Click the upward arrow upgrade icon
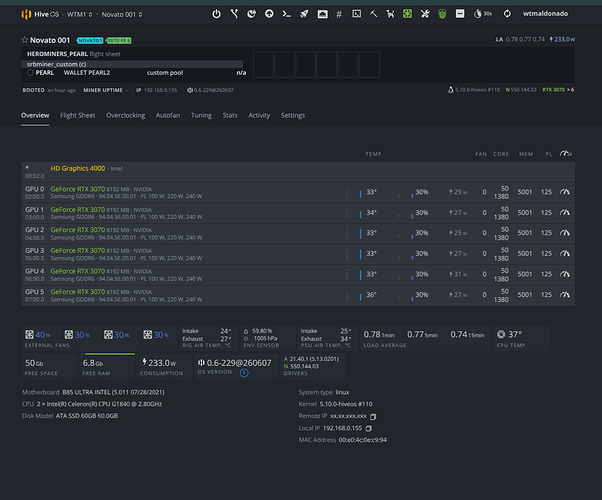This screenshot has height=500, width=602. click(x=269, y=14)
